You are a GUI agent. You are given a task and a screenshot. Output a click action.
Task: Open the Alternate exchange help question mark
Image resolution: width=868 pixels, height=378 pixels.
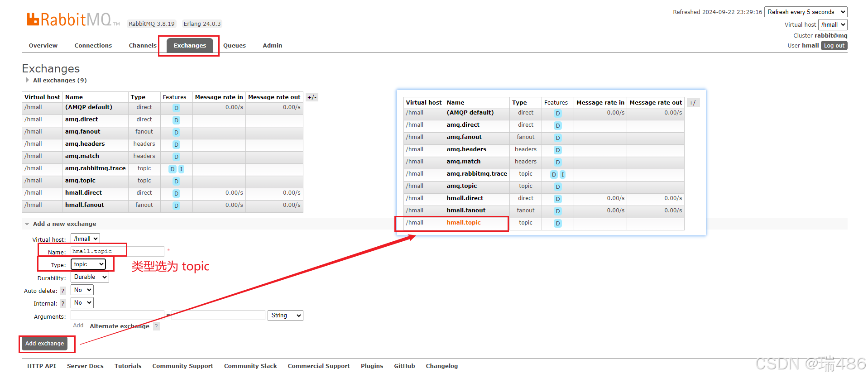click(x=156, y=326)
